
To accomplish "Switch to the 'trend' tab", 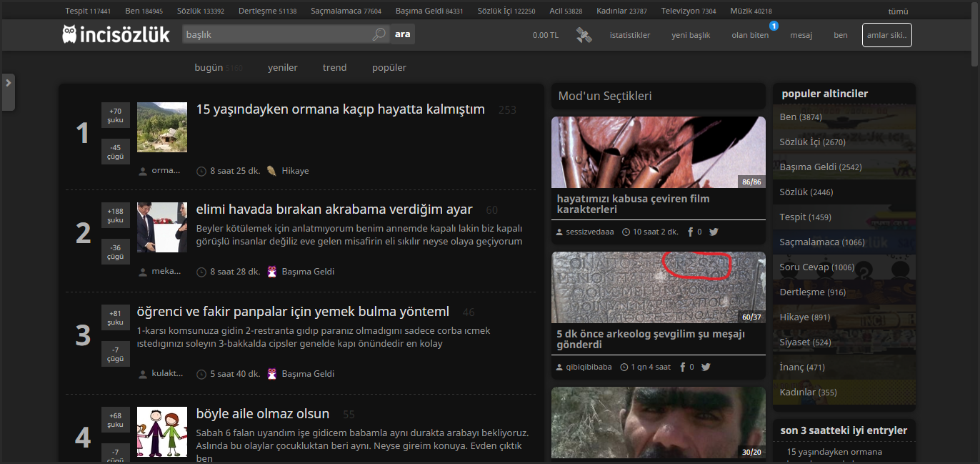I will click(x=334, y=67).
